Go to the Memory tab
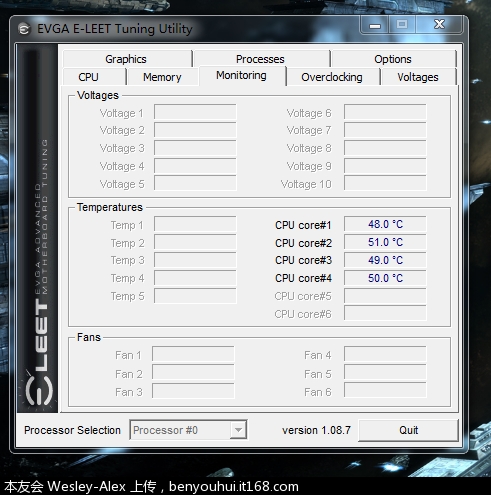Image resolution: width=491 pixels, height=495 pixels. pyautogui.click(x=162, y=77)
